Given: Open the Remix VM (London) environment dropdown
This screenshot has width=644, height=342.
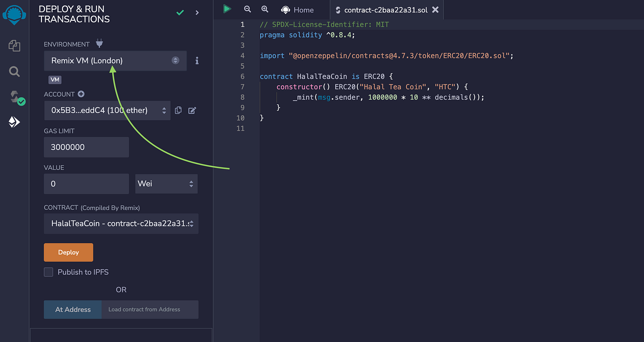Looking at the screenshot, I should [115, 61].
